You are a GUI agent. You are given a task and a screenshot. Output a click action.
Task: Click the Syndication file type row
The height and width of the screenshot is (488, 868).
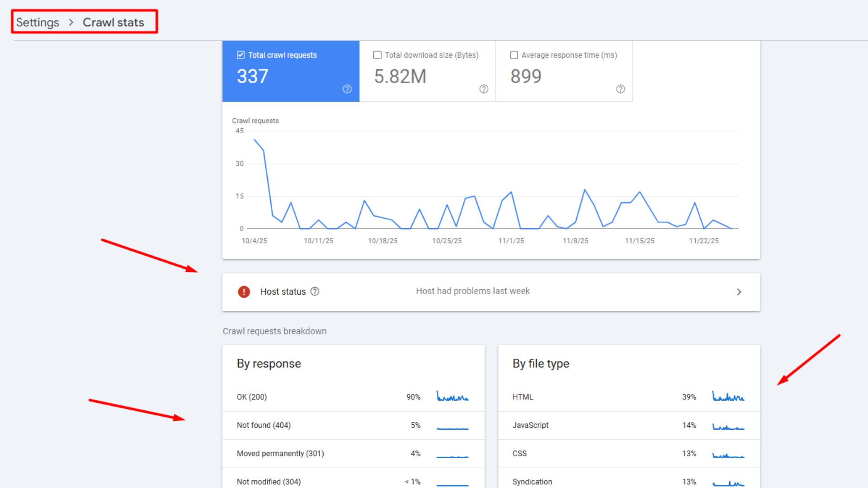click(532, 481)
